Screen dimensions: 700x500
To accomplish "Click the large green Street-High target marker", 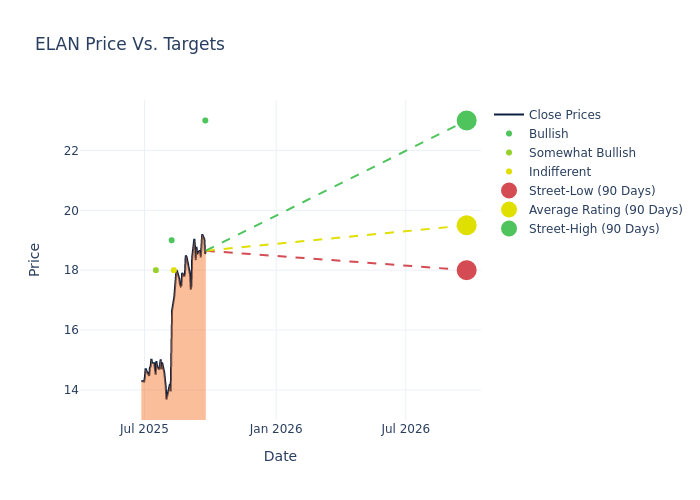I will point(466,120).
